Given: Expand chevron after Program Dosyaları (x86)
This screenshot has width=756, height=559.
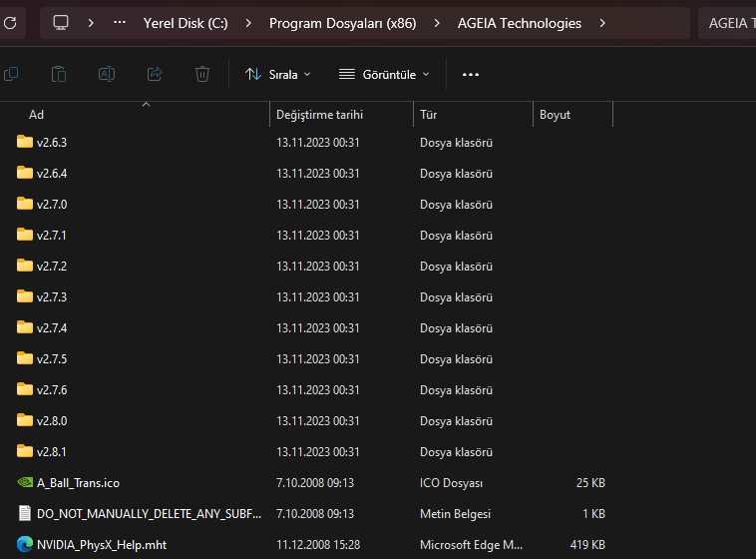Looking at the screenshot, I should click(x=436, y=23).
